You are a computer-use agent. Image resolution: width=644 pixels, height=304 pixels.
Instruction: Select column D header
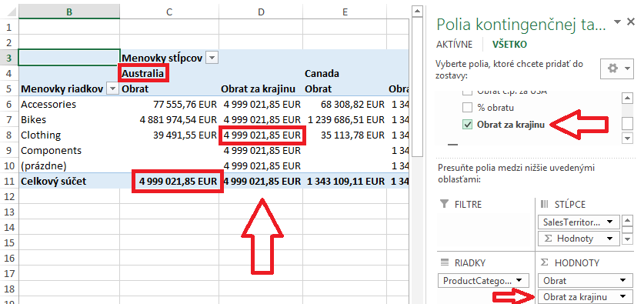pyautogui.click(x=261, y=12)
